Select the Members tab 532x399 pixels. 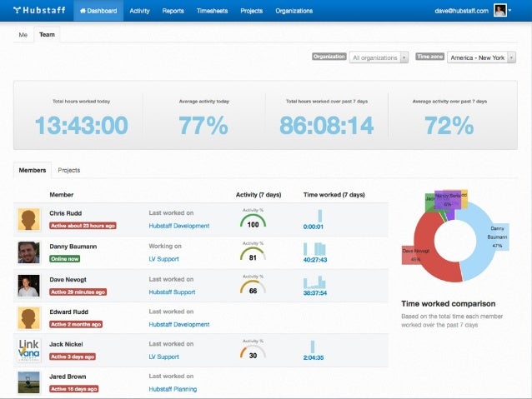tap(33, 170)
